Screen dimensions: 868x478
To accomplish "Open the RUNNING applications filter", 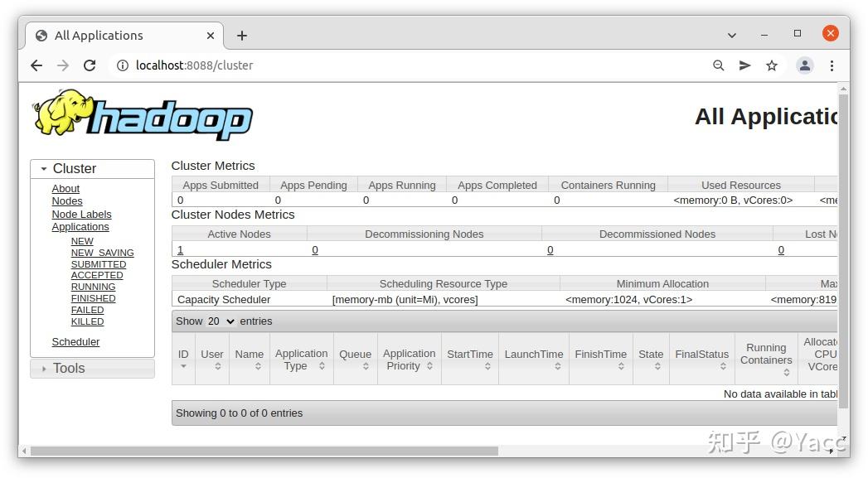I will tap(93, 286).
